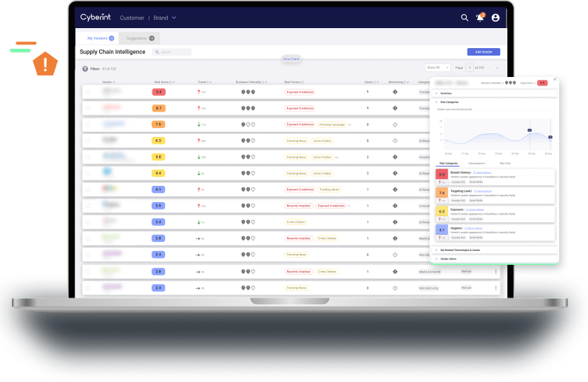
Task: Click business criticality shields in 8.7 vendor row
Action: coord(248,108)
